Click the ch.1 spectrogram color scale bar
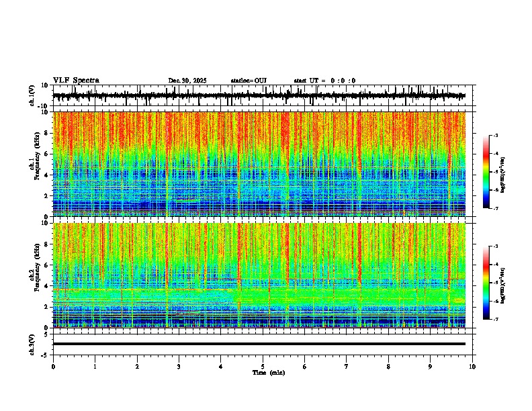Image resolution: width=532 pixels, height=411 pixels. click(x=486, y=172)
